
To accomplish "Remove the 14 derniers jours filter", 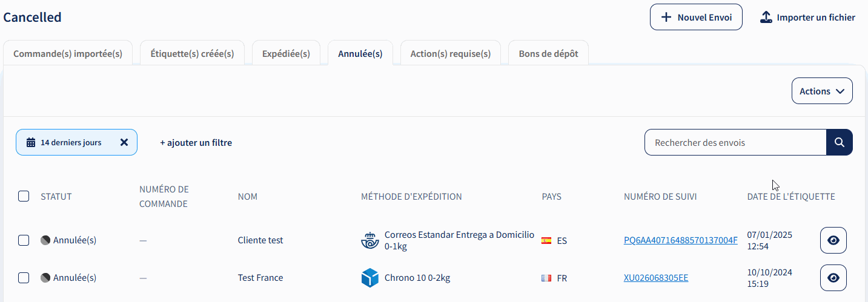I will point(124,142).
